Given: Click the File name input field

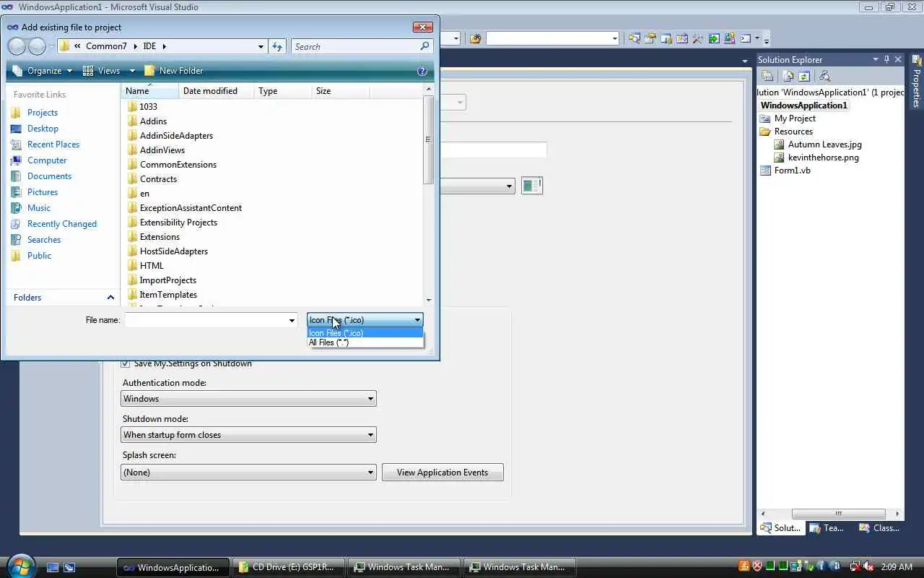Looking at the screenshot, I should click(x=206, y=320).
